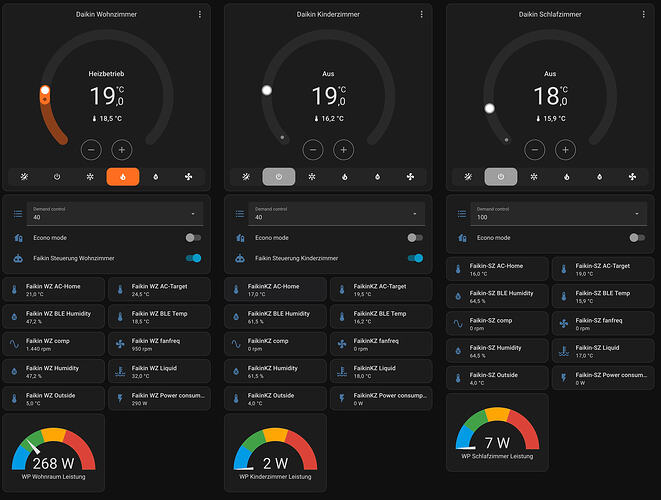Image resolution: width=661 pixels, height=500 pixels.
Task: Increase Schlafzimmer target temperature with plus
Action: 565,150
